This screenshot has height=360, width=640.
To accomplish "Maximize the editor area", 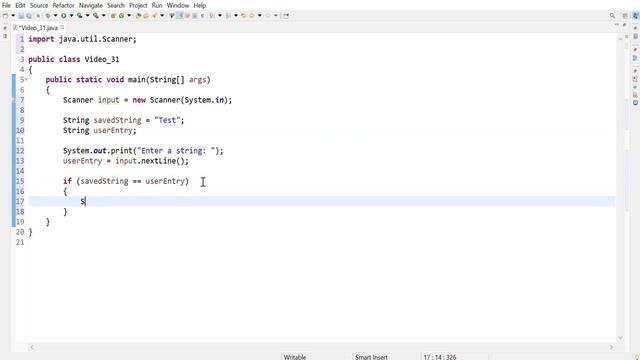I will (624, 25).
